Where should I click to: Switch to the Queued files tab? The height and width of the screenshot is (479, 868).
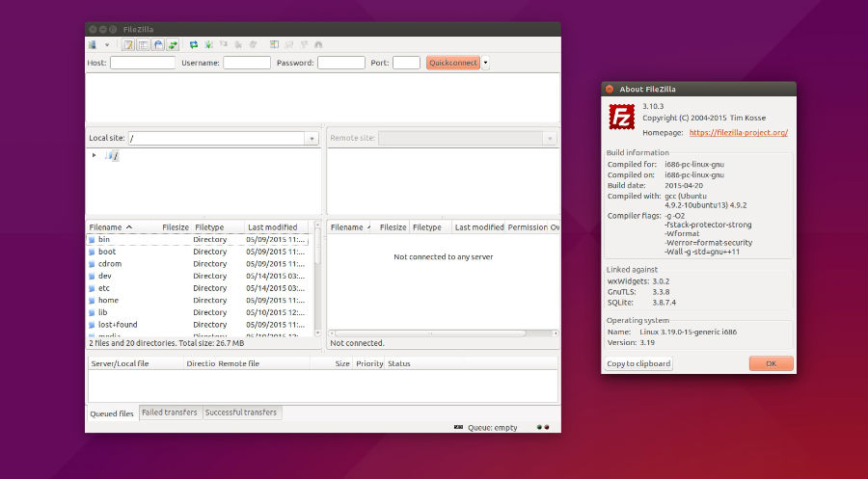(x=112, y=413)
